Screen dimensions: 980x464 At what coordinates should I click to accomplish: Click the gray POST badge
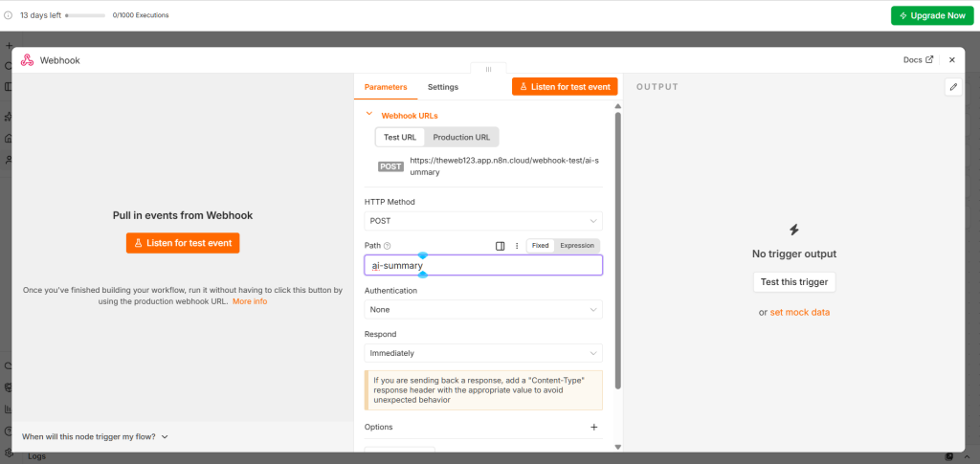pyautogui.click(x=390, y=166)
